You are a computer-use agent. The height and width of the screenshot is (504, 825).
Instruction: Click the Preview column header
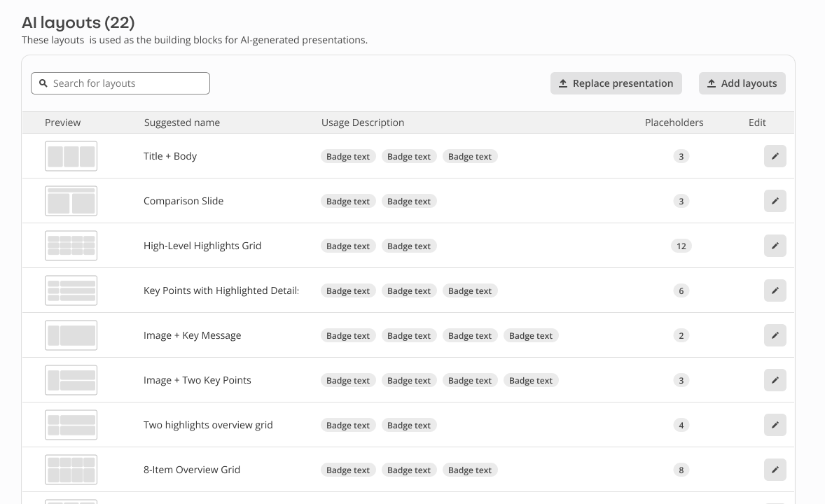coord(62,122)
